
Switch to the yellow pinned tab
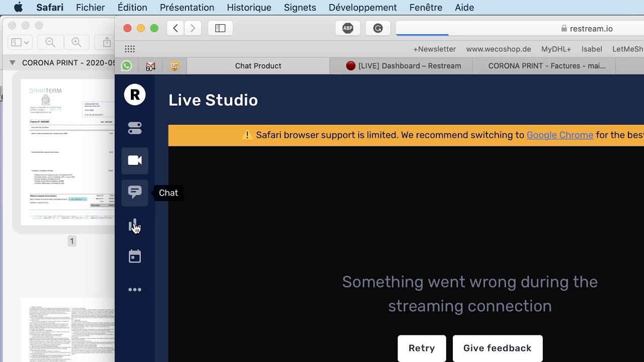coord(175,66)
